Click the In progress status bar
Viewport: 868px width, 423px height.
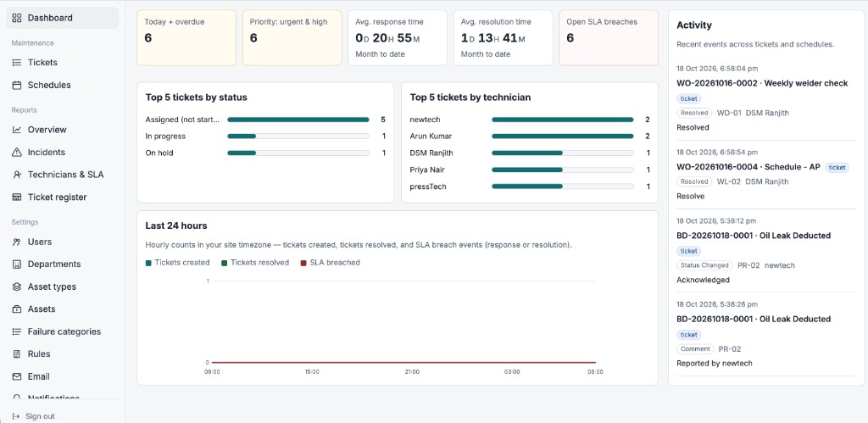pos(298,136)
